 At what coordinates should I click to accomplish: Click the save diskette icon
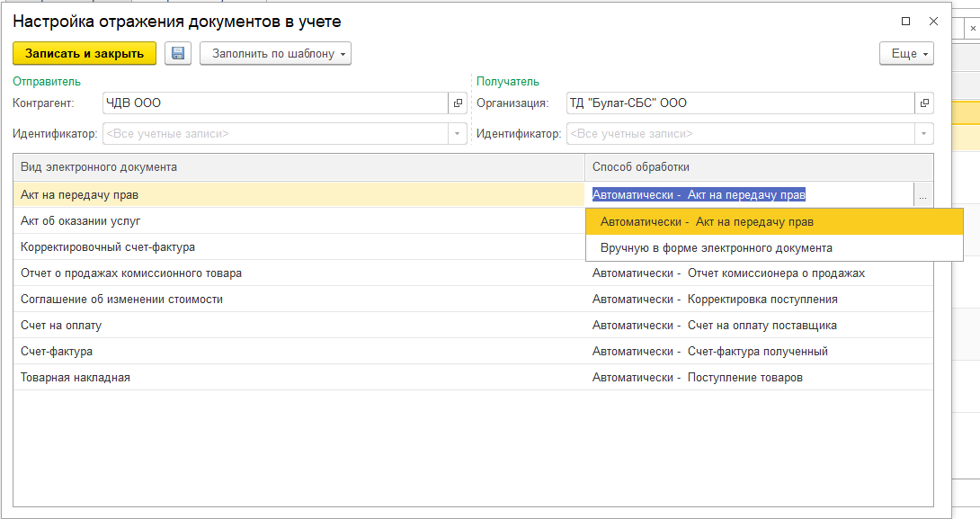(x=178, y=53)
